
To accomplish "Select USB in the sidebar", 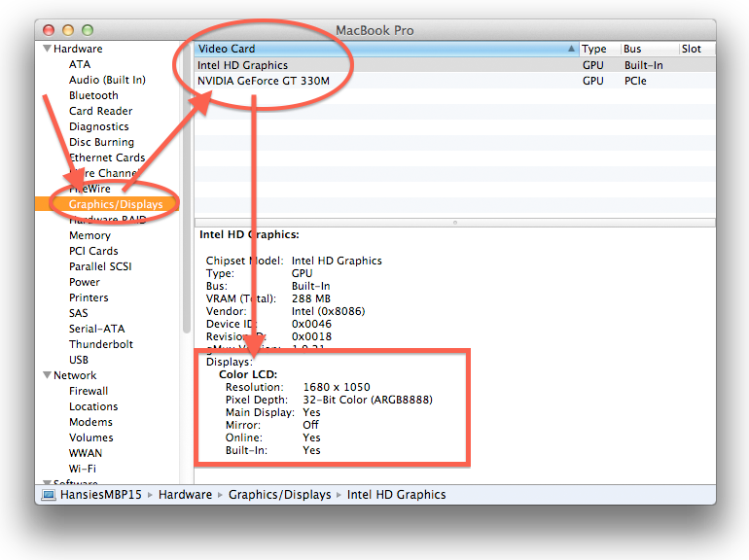I will pos(79,360).
